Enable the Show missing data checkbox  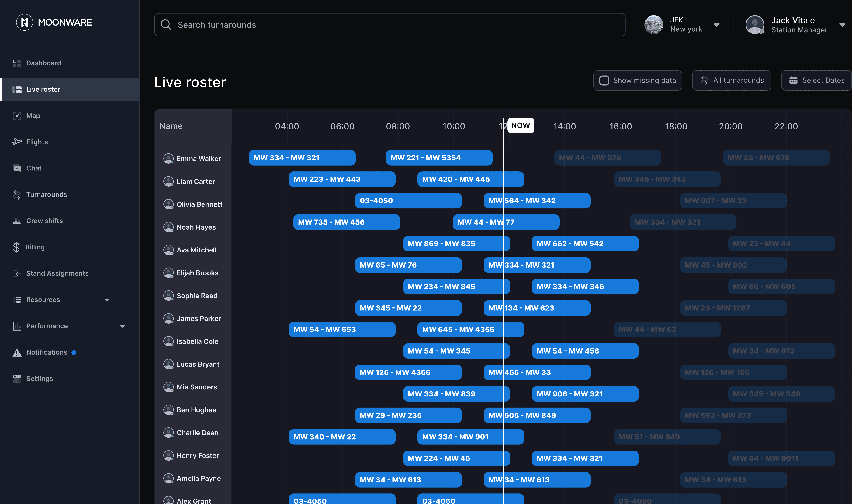coord(604,81)
